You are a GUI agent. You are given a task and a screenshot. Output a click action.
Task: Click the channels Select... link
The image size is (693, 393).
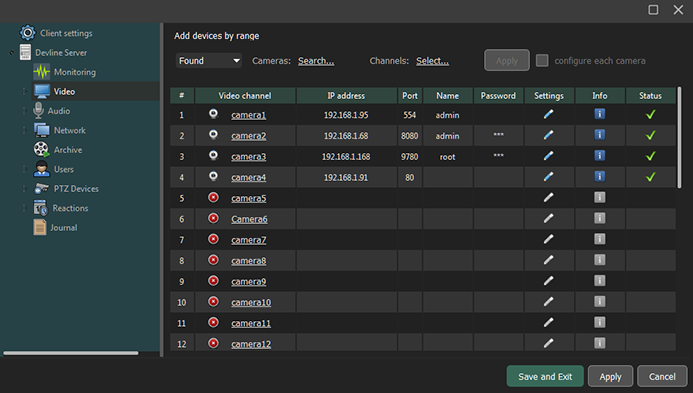pos(432,61)
